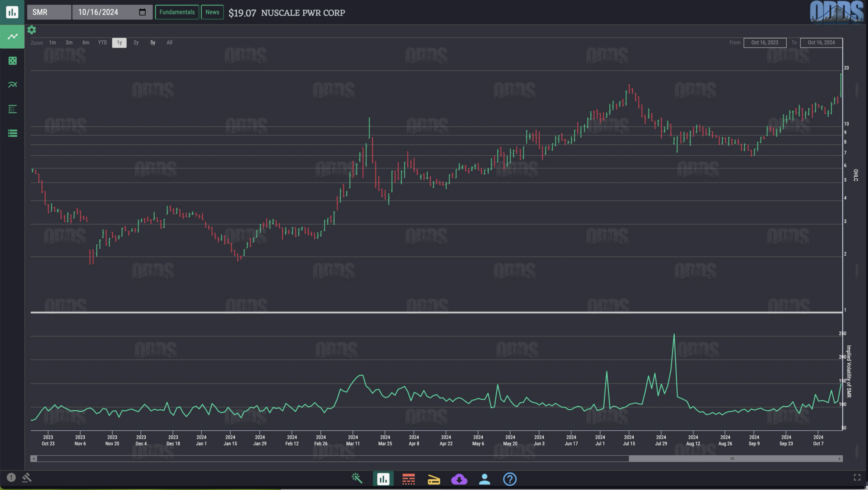Toggle the 5y zoom range
This screenshot has width=868, height=490.
click(152, 43)
